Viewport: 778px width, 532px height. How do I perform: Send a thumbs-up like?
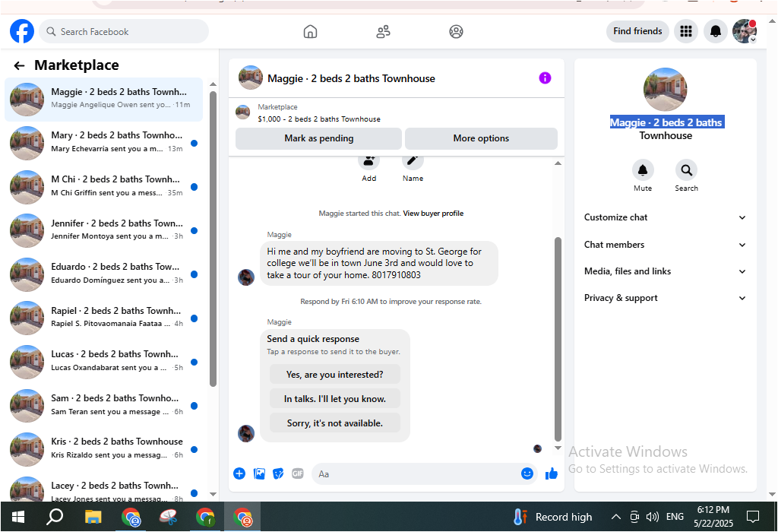click(552, 474)
